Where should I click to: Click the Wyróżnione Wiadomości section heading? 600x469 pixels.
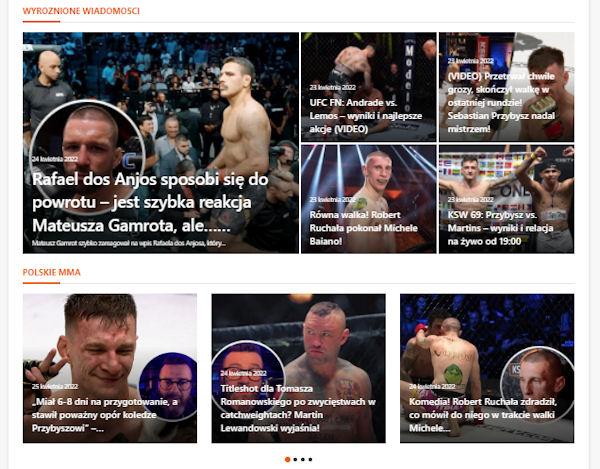(81, 11)
